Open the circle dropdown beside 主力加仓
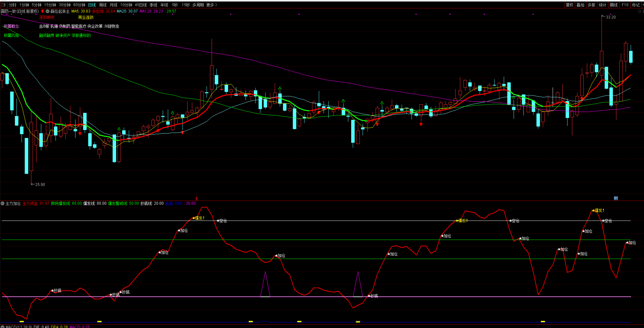644x328 pixels. coord(3,203)
